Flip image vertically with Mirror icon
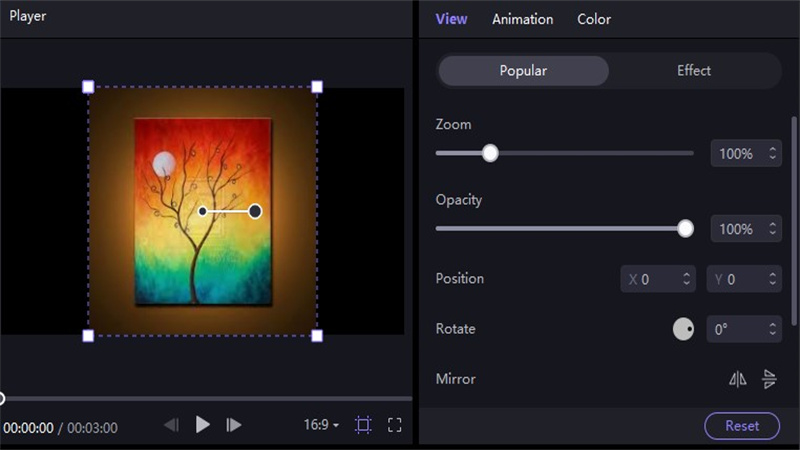 pyautogui.click(x=769, y=379)
